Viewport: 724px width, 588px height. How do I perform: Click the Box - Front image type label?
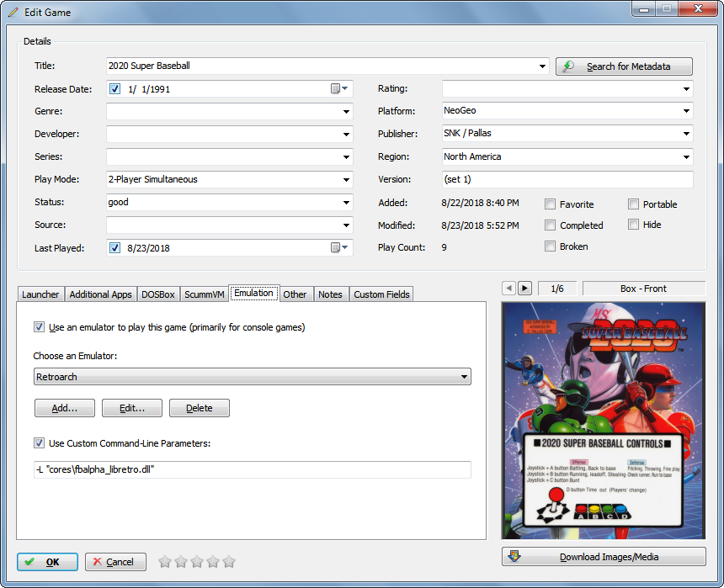click(x=644, y=289)
